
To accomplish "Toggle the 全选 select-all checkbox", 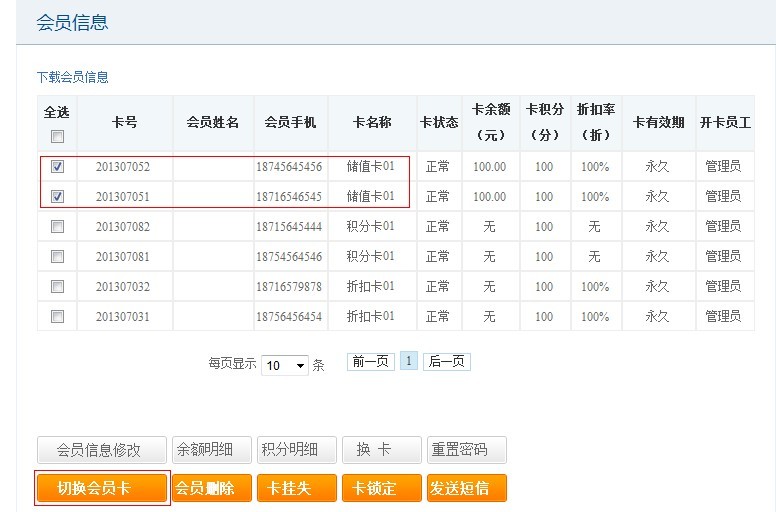I will [x=57, y=136].
